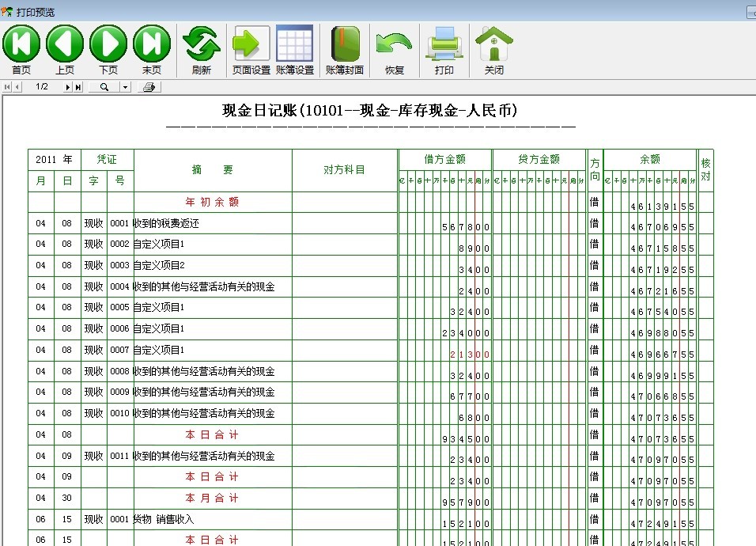The image size is (756, 546).
Task: Click the 下页 next page green arrow
Action: [108, 50]
